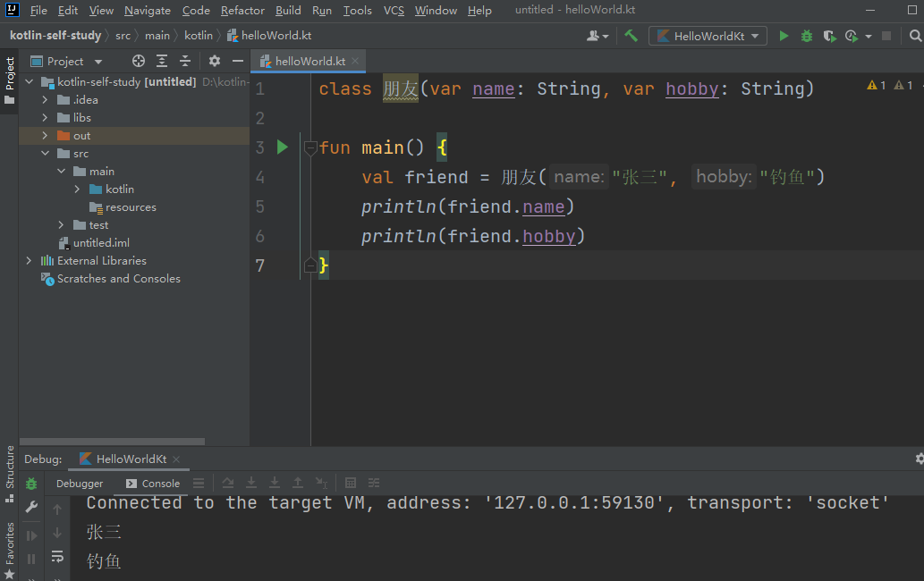Image resolution: width=924 pixels, height=581 pixels.
Task: Expand the test folder
Action: coord(62,225)
